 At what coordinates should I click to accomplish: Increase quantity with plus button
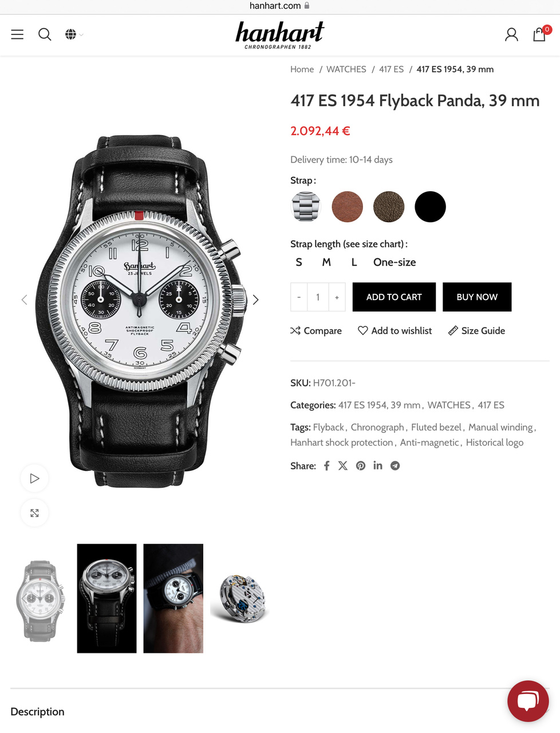pyautogui.click(x=337, y=297)
